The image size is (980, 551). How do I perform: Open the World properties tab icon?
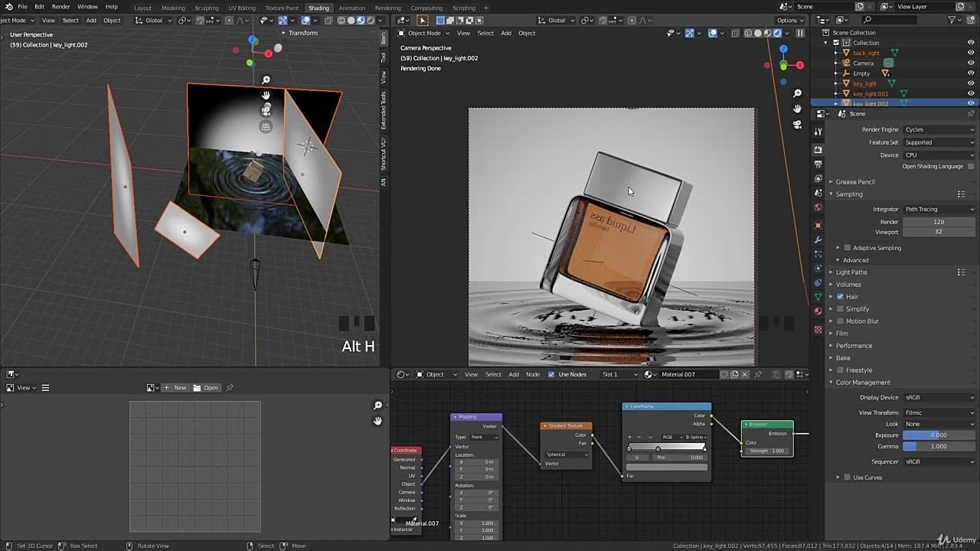[x=818, y=207]
